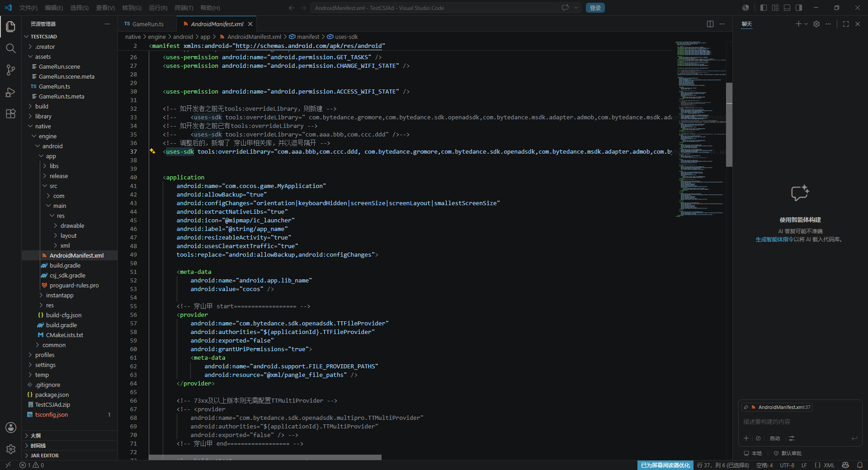The width and height of the screenshot is (868, 470).
Task: Click the go forward arrow in title bar
Action: (x=303, y=8)
